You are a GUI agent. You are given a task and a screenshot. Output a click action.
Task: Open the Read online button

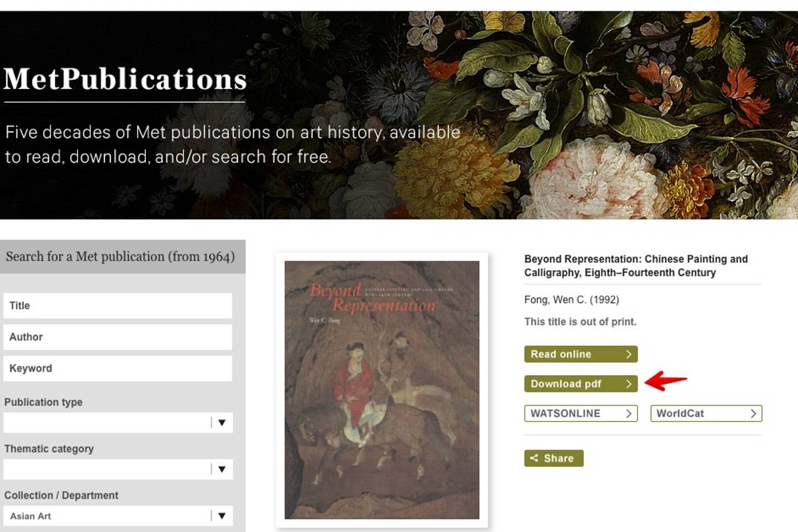coord(581,354)
